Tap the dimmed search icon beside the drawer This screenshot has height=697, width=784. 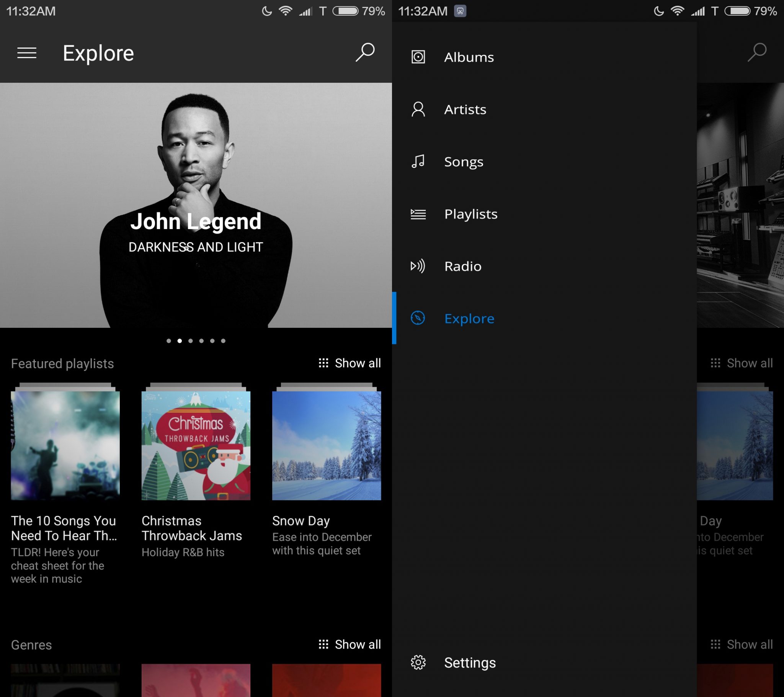pyautogui.click(x=757, y=52)
